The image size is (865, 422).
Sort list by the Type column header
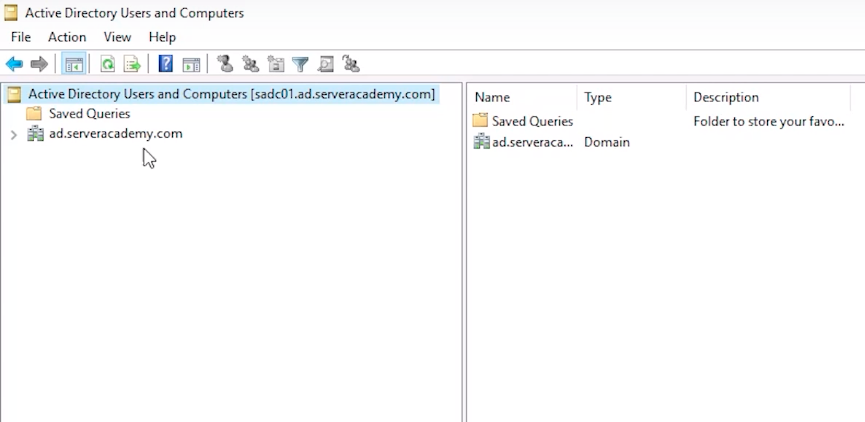tap(598, 97)
